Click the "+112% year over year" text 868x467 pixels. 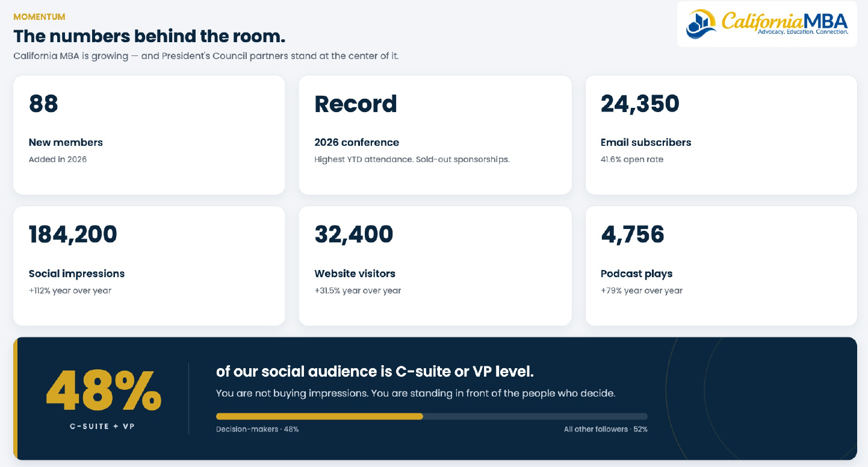pyautogui.click(x=70, y=290)
